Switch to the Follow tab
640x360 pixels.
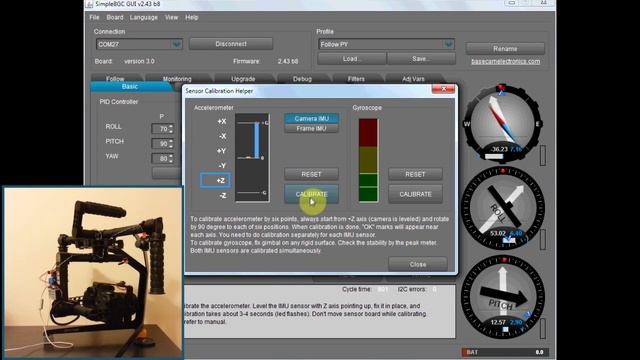(115, 78)
